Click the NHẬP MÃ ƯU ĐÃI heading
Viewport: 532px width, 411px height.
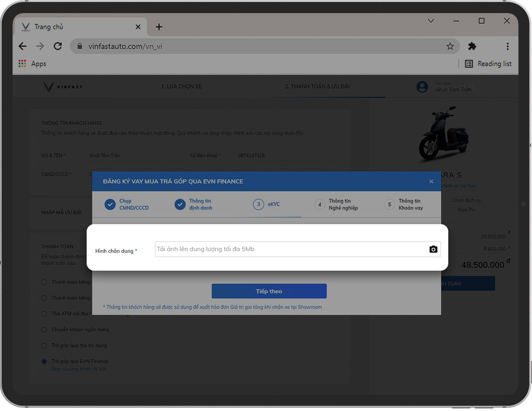pos(62,212)
